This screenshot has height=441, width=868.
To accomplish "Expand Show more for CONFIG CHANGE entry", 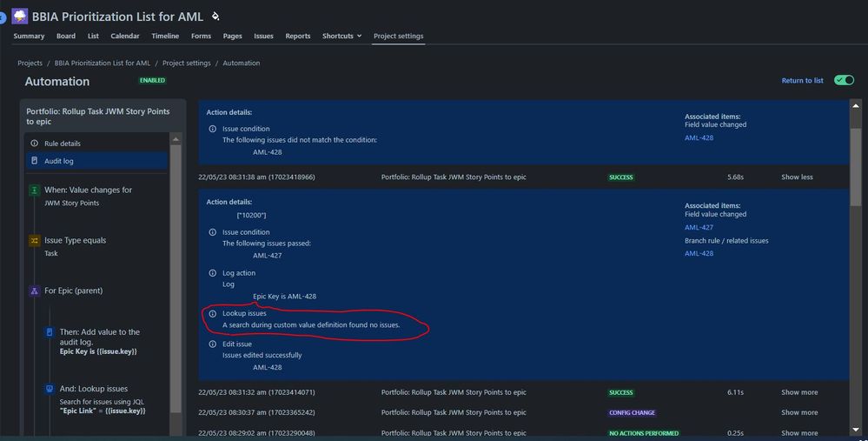I will click(x=798, y=413).
